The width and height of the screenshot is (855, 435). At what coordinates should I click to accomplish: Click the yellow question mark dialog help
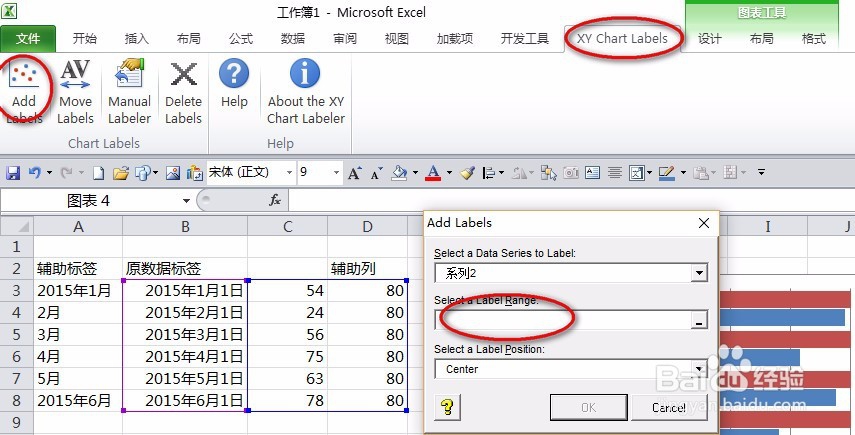coord(448,407)
